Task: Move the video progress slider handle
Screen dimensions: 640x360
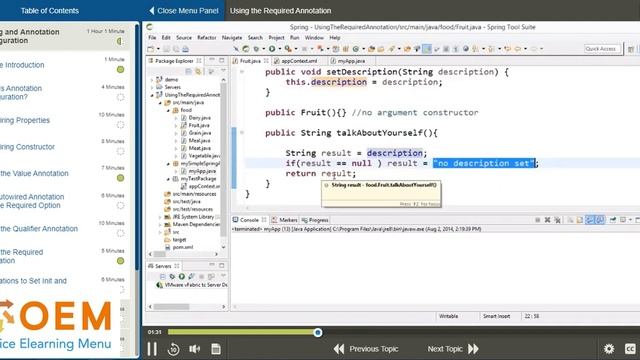Action: pos(318,333)
